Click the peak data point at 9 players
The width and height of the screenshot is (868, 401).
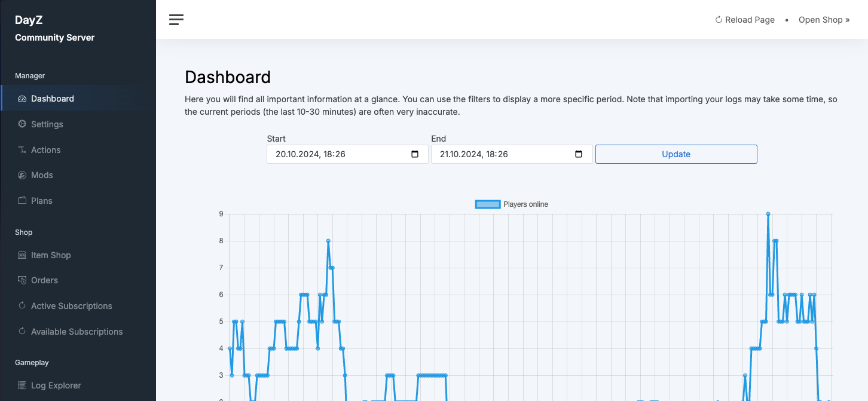768,214
